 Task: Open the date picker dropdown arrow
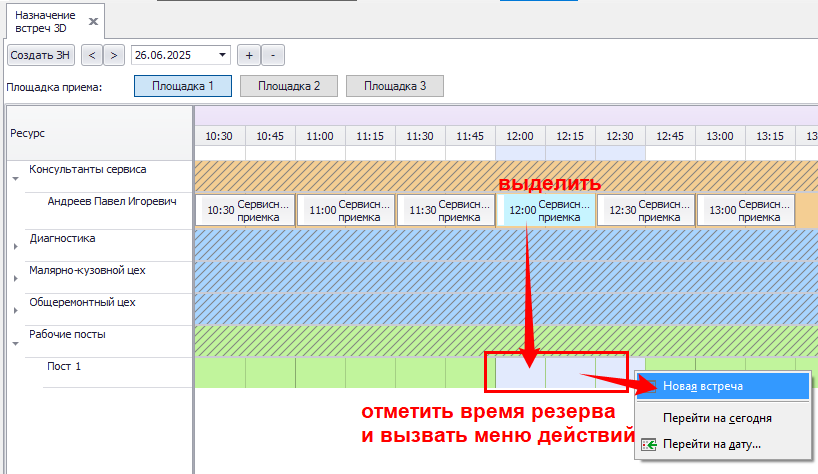coord(222,55)
